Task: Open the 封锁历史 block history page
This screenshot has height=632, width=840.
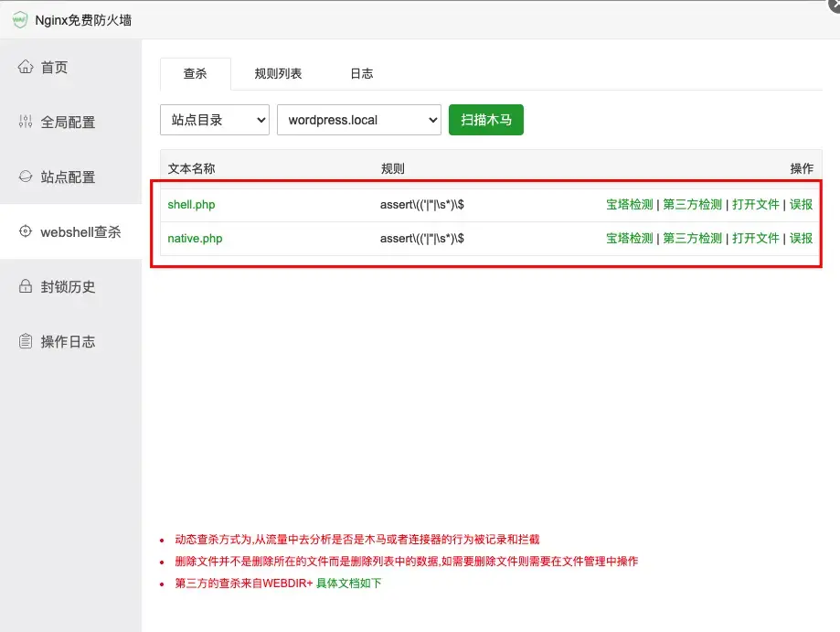Action: coord(69,286)
